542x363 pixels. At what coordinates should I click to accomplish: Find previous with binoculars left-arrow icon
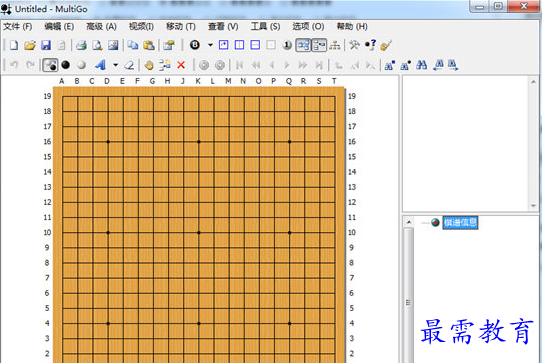pos(438,65)
